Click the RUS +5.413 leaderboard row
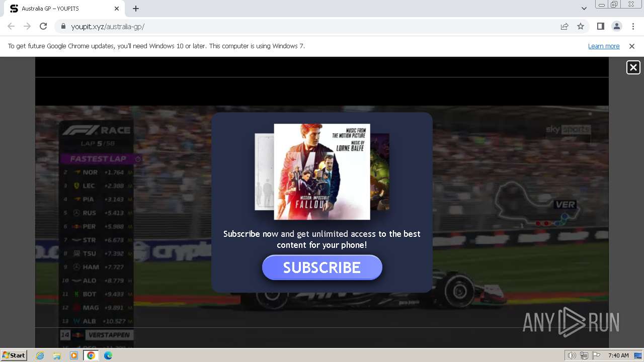Screen dimensions: 644x362 (x=97, y=213)
